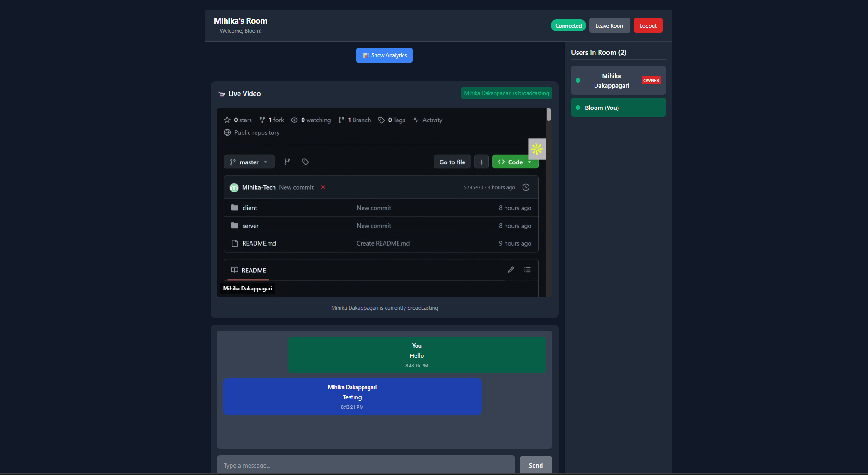
Task: Click the Leave Room button
Action: pyautogui.click(x=609, y=26)
